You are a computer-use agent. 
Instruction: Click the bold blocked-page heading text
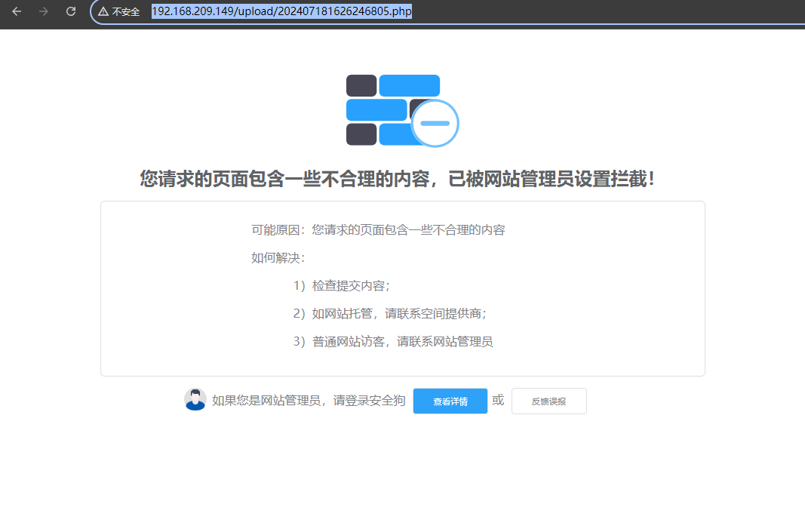[398, 180]
